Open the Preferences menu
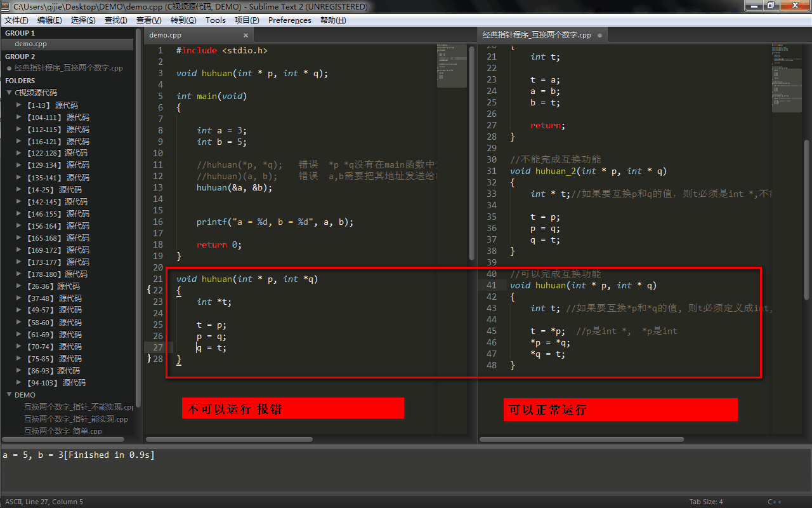The width and height of the screenshot is (812, 508). [x=290, y=20]
